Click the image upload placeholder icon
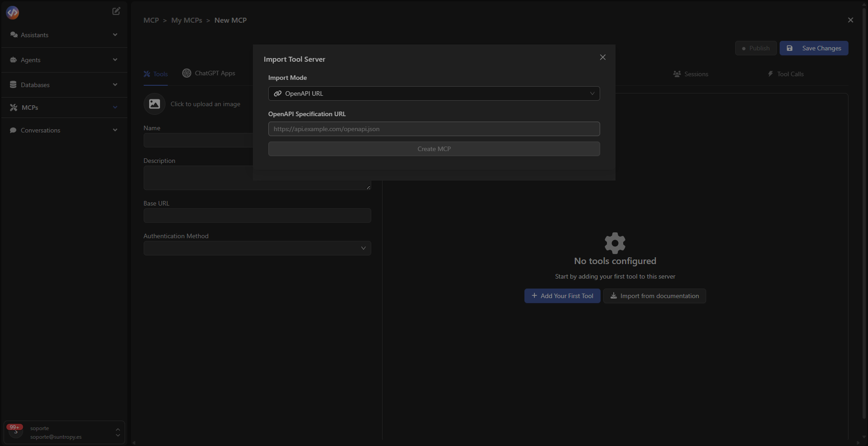Screen dimensions: 868x446 click(154, 103)
